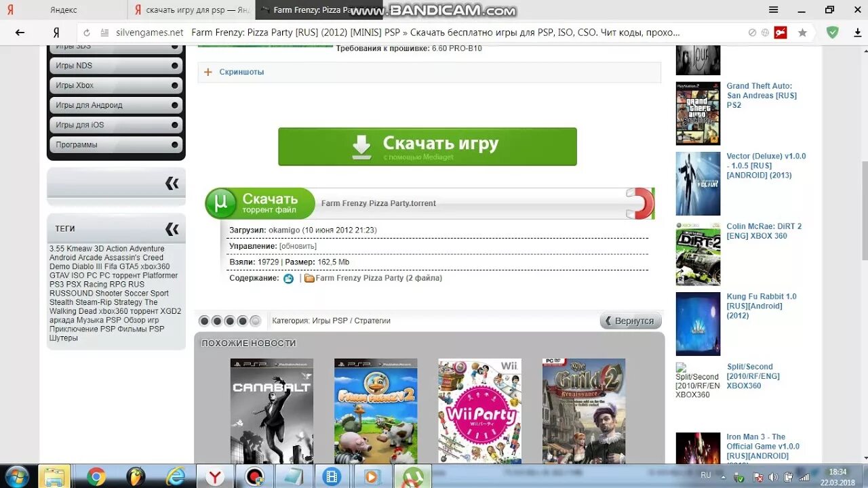Open the Farm Frenzy Pizza Party.torrent link
The image size is (868, 488).
pyautogui.click(x=378, y=203)
